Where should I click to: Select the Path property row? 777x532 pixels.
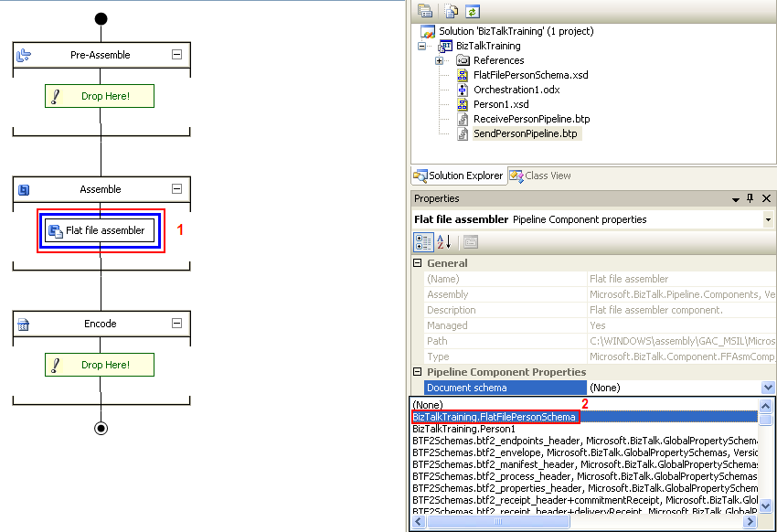pyautogui.click(x=600, y=341)
